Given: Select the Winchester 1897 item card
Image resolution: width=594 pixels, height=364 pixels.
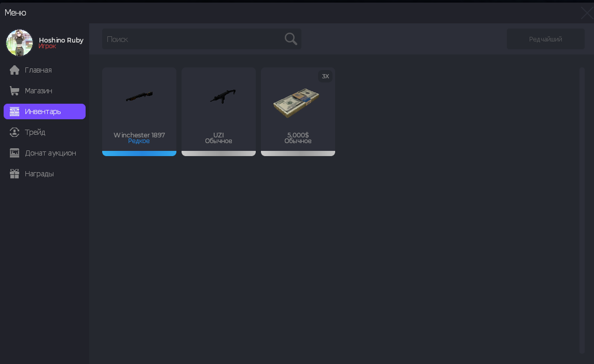Looking at the screenshot, I should pyautogui.click(x=139, y=109).
